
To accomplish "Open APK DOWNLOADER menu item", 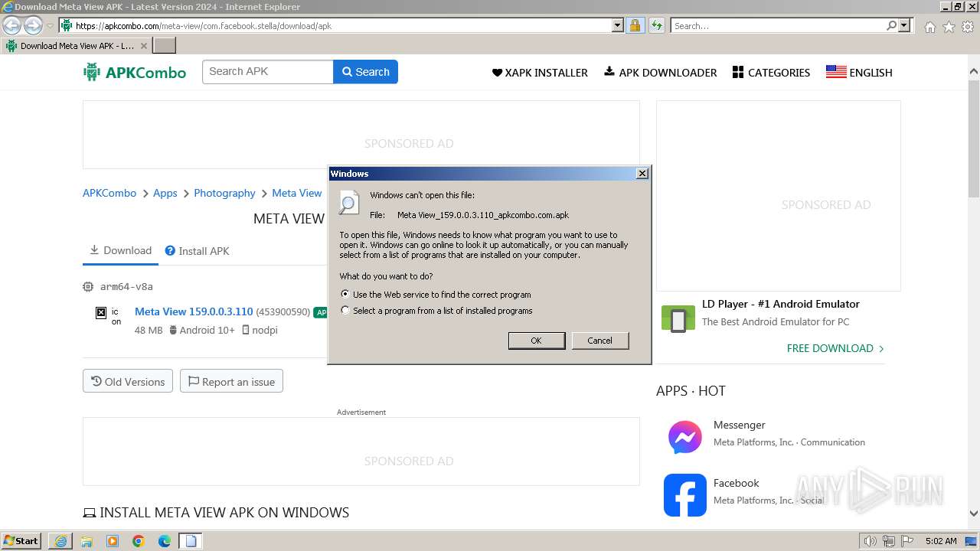I will tap(661, 73).
